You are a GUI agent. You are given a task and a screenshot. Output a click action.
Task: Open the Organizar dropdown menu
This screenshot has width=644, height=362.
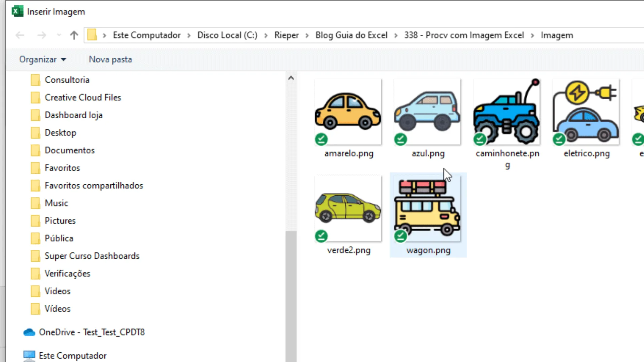[x=43, y=59]
